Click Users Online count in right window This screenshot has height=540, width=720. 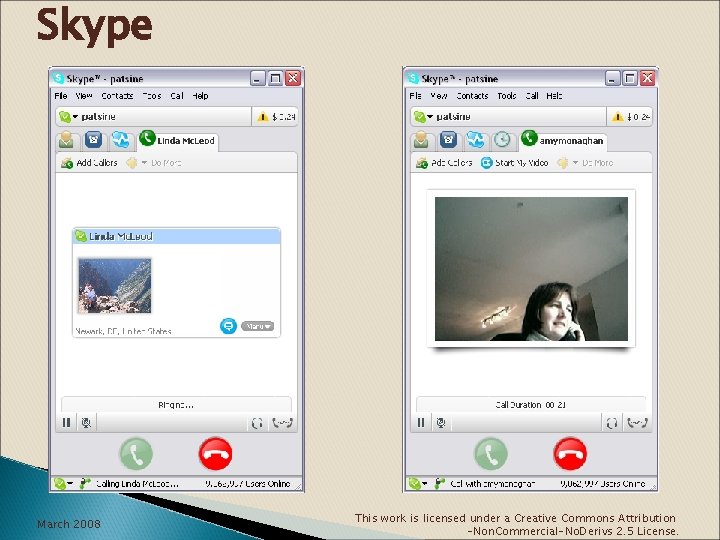point(602,484)
